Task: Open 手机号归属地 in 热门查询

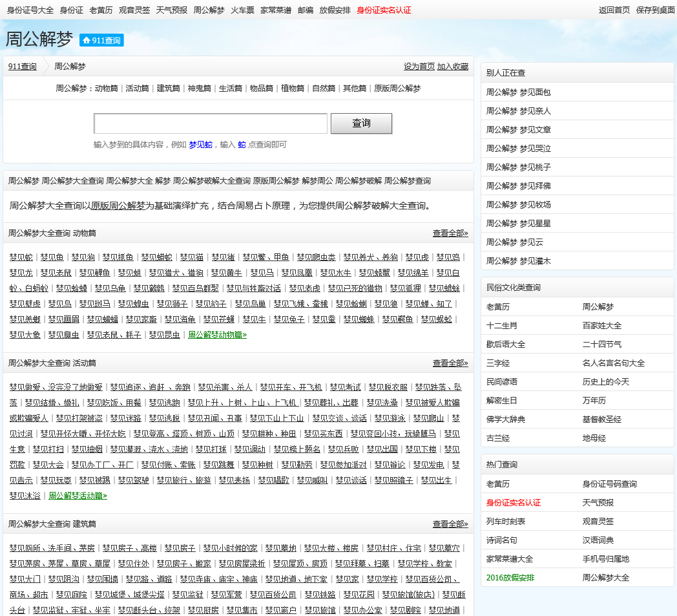Action: click(x=606, y=559)
